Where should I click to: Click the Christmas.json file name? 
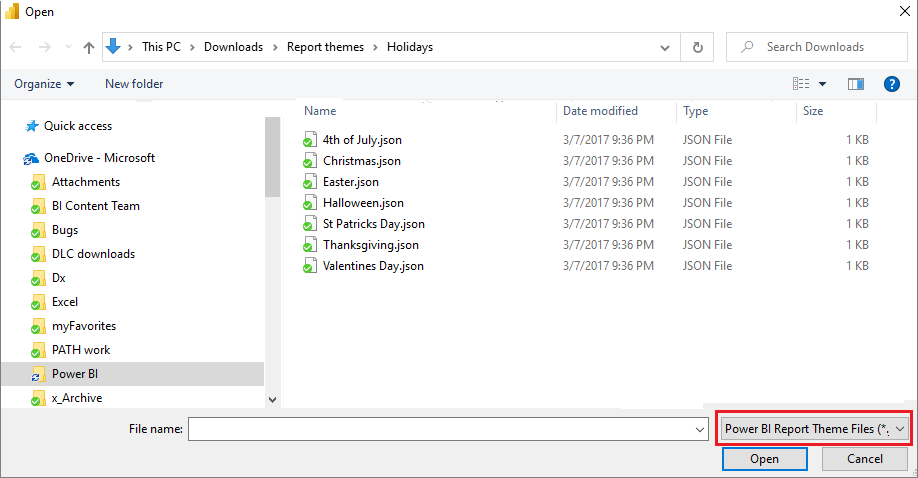click(x=362, y=161)
